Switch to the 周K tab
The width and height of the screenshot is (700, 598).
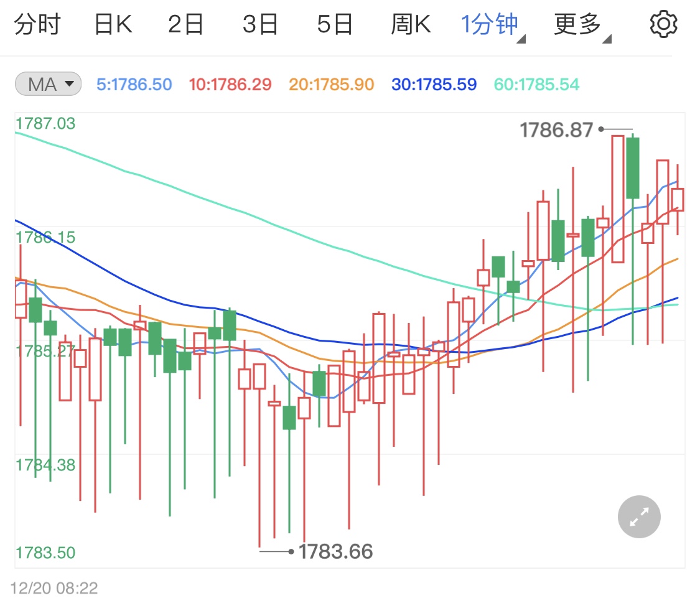click(411, 24)
